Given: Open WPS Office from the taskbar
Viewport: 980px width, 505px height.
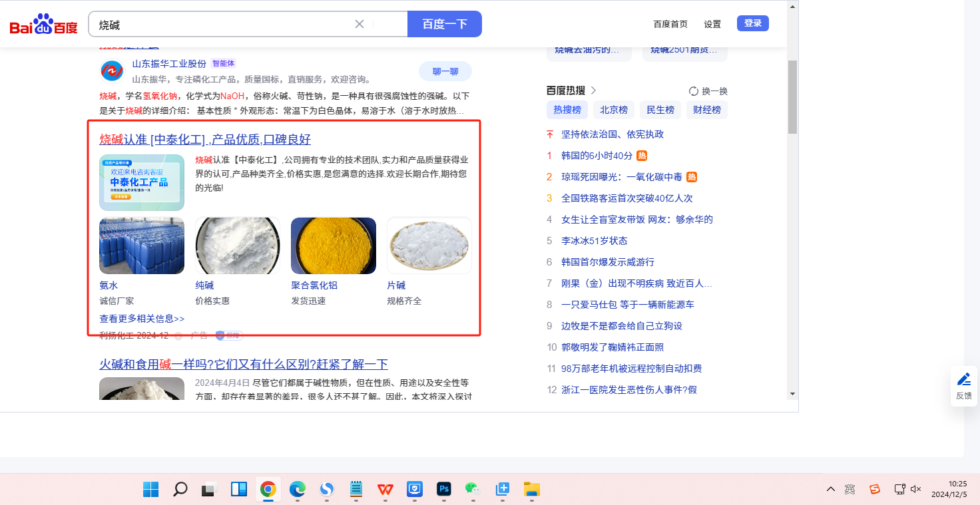Looking at the screenshot, I should [x=385, y=489].
